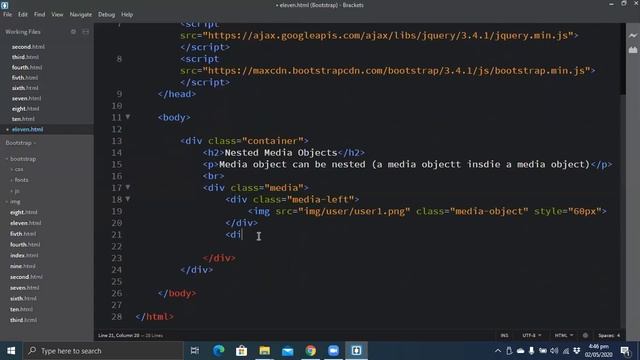Screen dimensions: 640x360
Task: Launch Microsoft Edge from the taskbar
Action: 218,351
